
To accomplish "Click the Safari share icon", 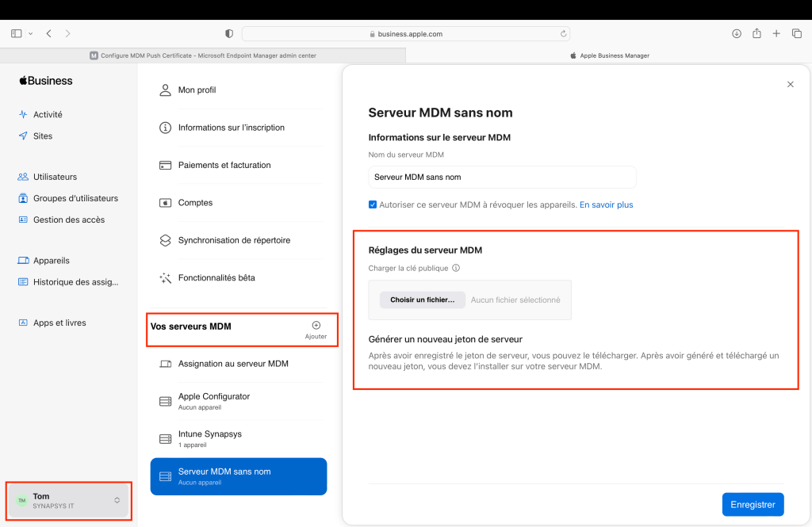I will [756, 33].
